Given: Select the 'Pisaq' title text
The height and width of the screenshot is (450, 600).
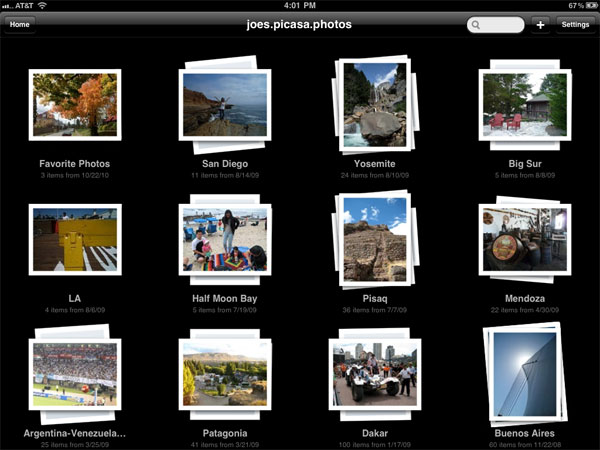Looking at the screenshot, I should click(375, 298).
